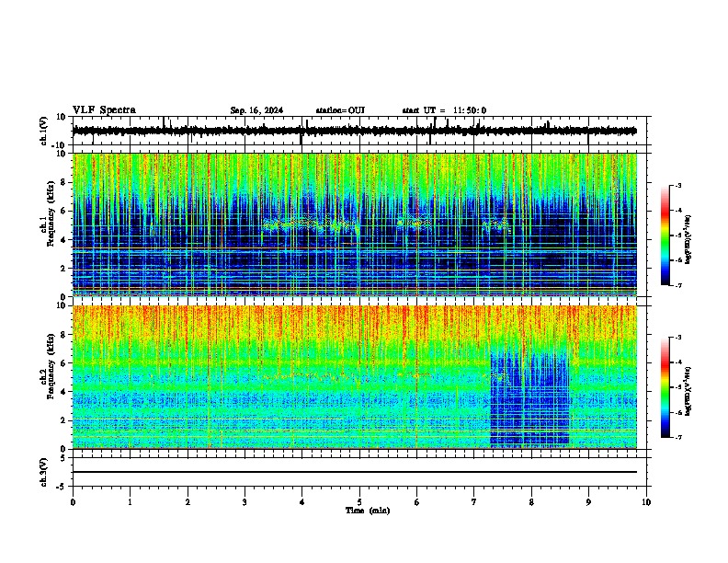
Task: Click the "ch.1(V)" waveform axis label
Action: (x=44, y=131)
